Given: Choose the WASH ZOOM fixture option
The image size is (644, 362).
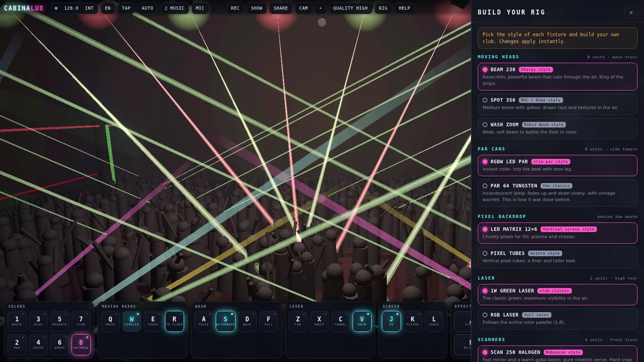Looking at the screenshot, I should [x=557, y=128].
